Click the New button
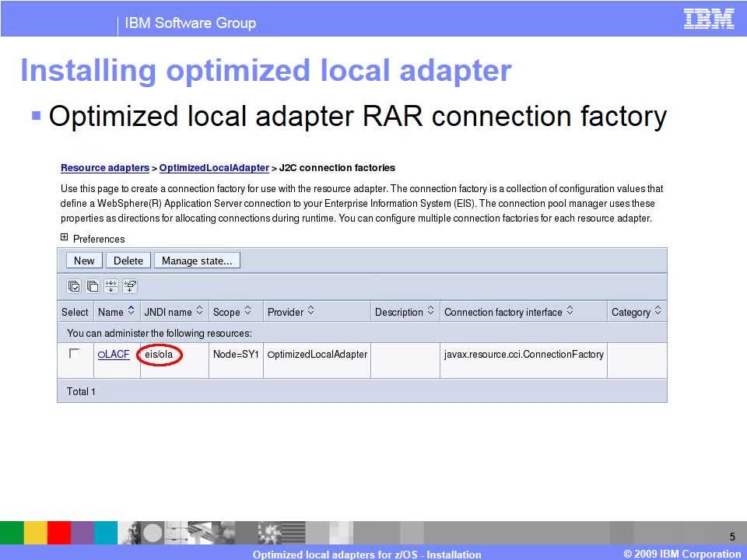The height and width of the screenshot is (560, 747). (84, 261)
